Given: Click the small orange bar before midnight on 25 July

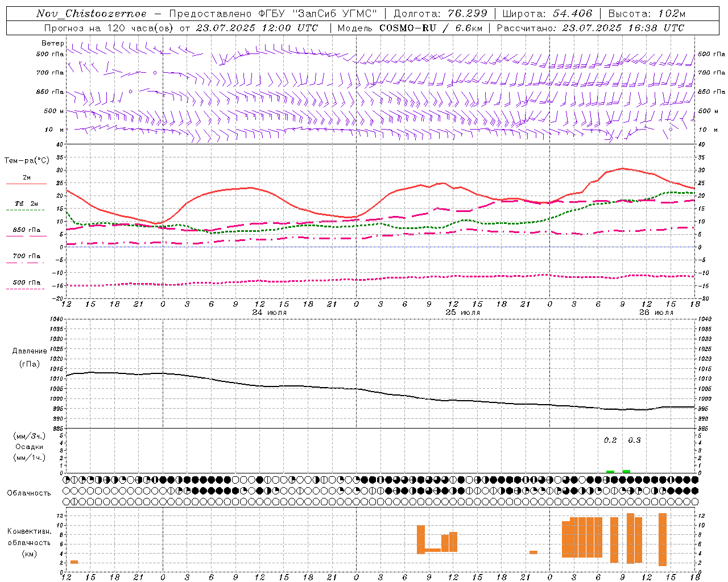Looking at the screenshot, I should [x=533, y=552].
